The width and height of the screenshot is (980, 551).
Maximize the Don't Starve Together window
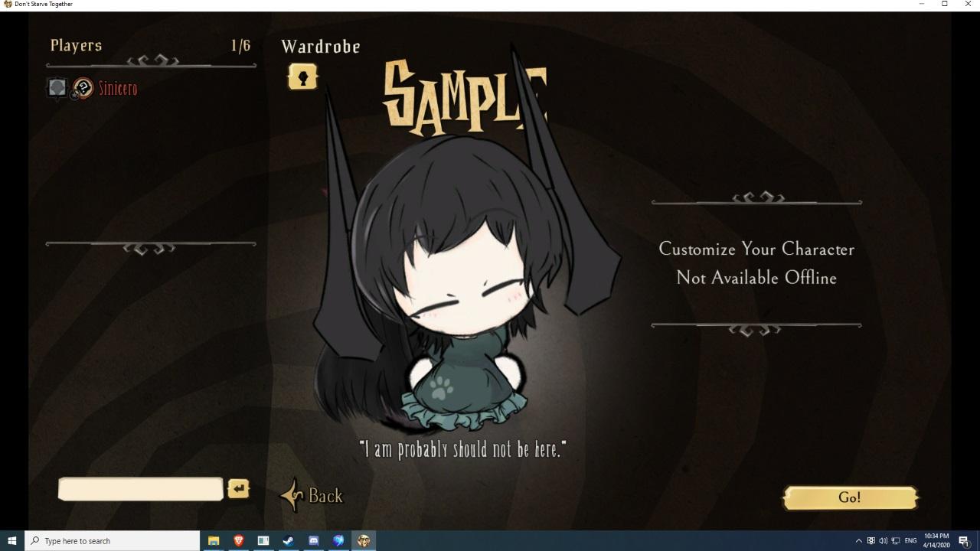944,4
